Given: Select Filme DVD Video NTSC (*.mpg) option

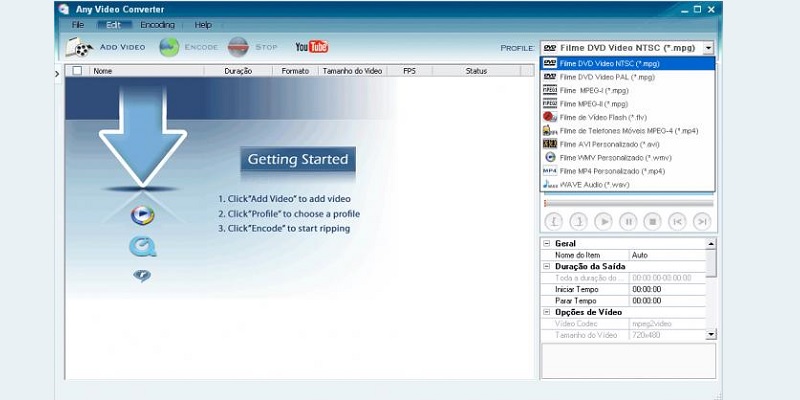Looking at the screenshot, I should click(628, 63).
